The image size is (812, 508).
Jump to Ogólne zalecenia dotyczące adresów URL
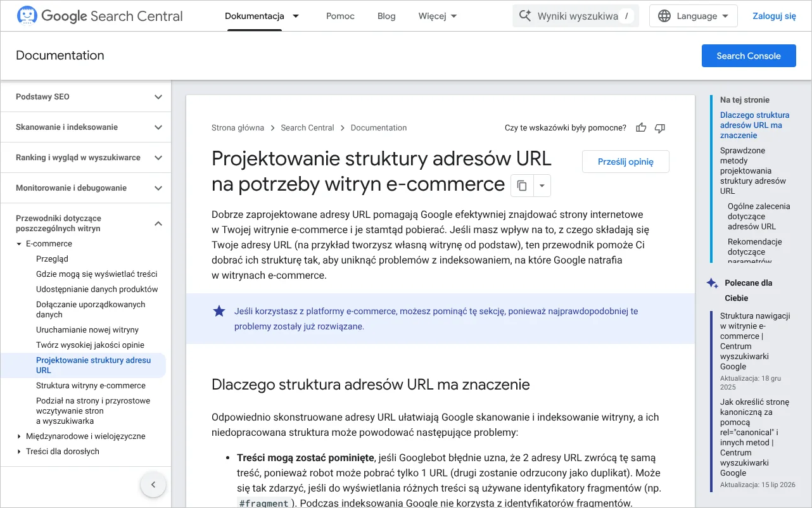(x=759, y=217)
